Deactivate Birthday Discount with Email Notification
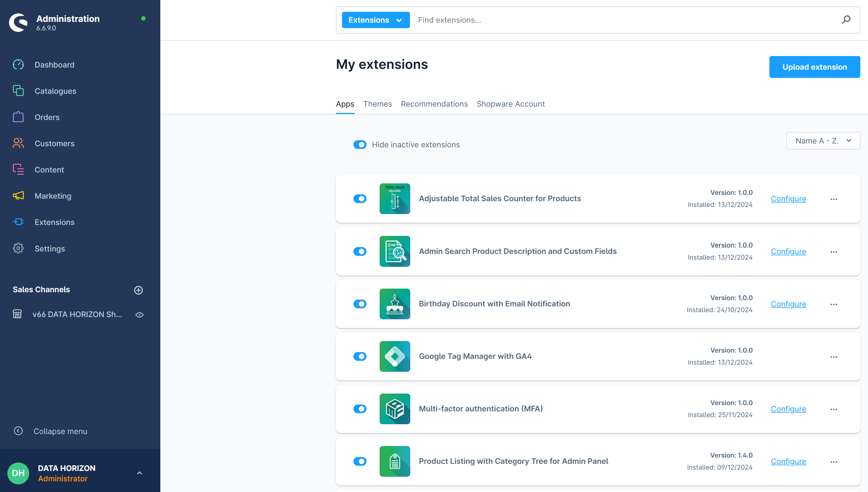868x492 pixels. point(360,304)
